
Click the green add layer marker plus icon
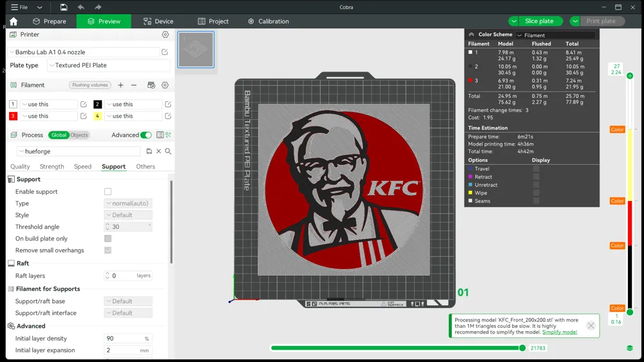pos(630,75)
